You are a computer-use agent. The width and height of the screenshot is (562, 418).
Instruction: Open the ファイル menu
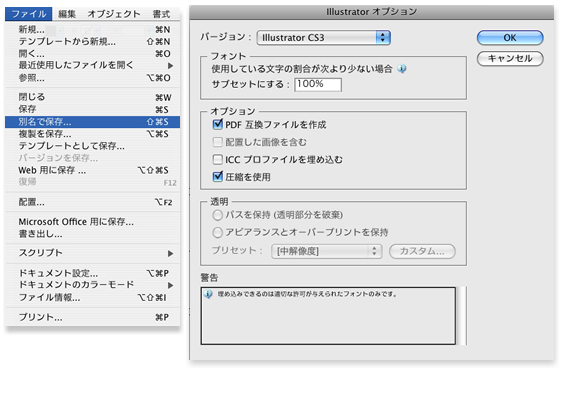29,14
